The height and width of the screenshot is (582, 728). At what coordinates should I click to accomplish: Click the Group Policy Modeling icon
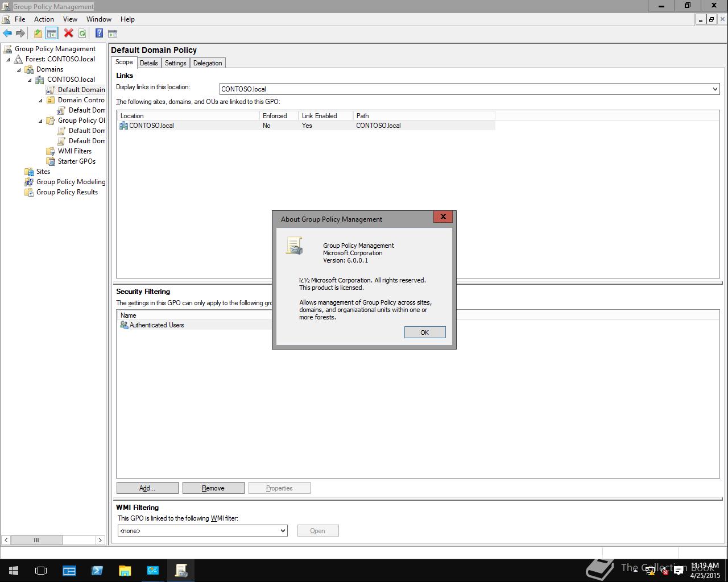(x=29, y=182)
